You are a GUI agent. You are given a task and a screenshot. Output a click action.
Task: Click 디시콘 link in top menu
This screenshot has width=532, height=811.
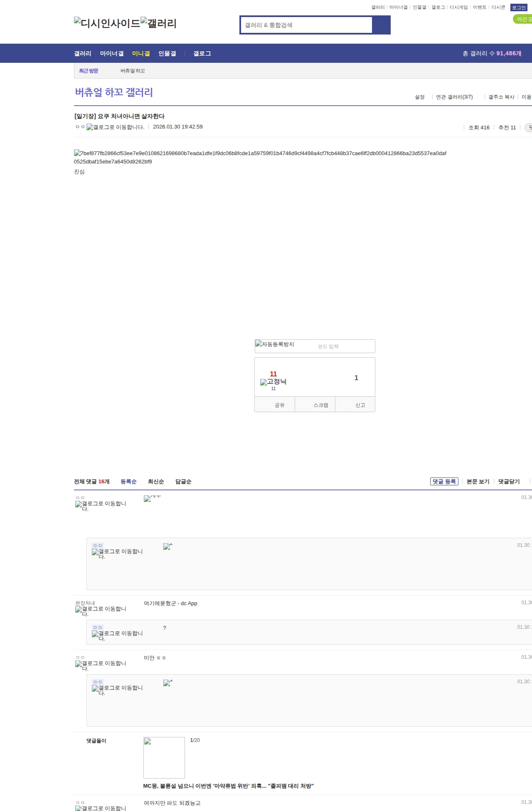[498, 7]
